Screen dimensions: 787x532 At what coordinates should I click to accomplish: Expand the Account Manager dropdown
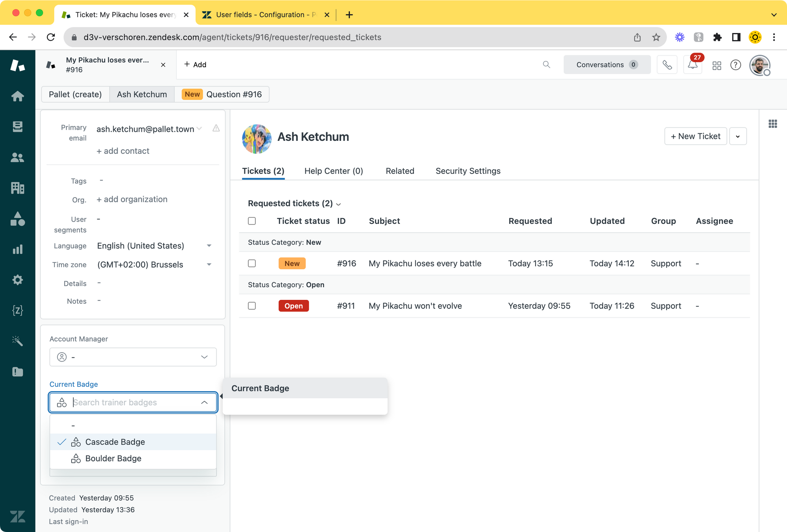(133, 357)
